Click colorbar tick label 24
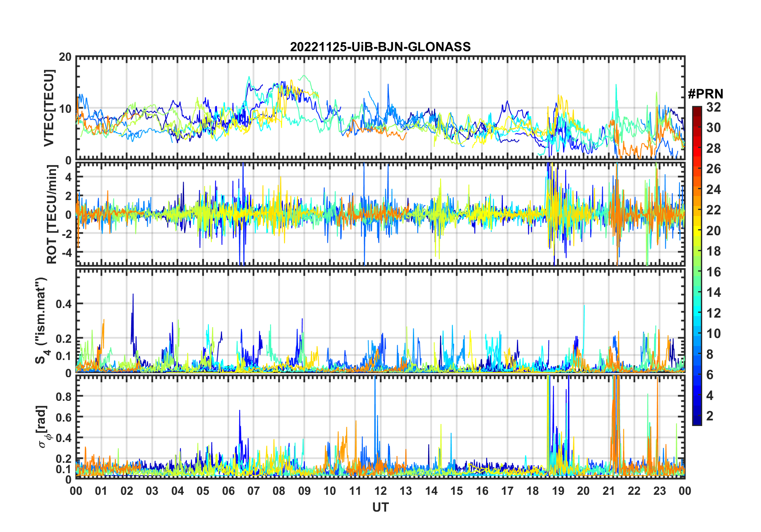The width and height of the screenshot is (761, 532). pyautogui.click(x=713, y=190)
